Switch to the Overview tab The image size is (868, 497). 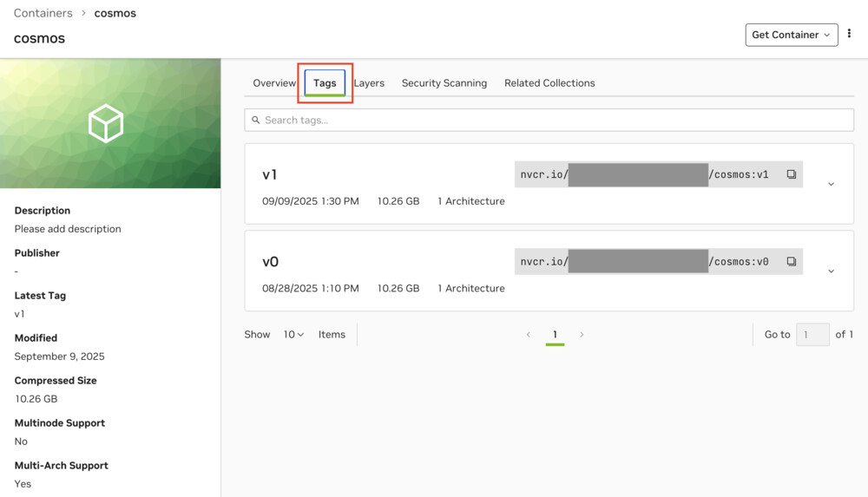point(274,83)
